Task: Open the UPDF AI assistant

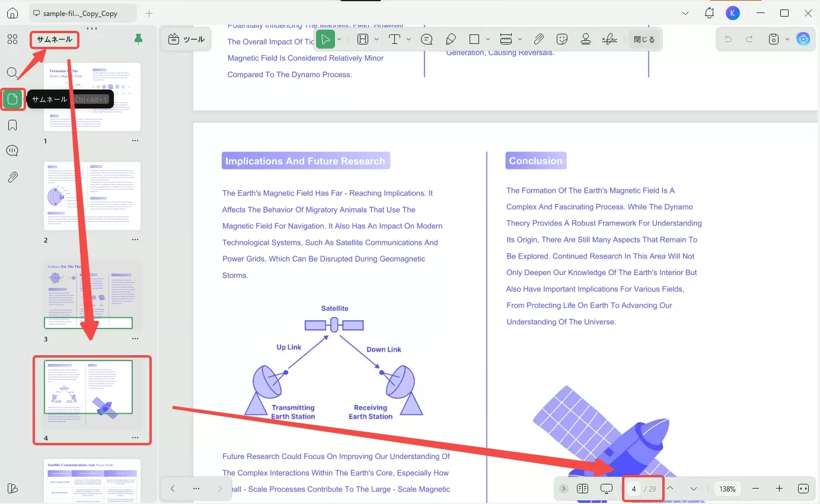Action: 803,39
